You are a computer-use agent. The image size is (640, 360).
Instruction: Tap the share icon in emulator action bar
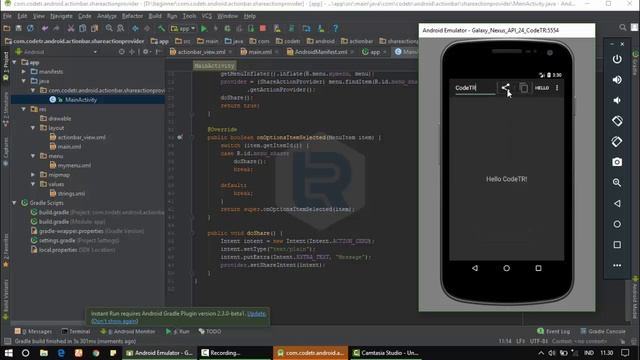coord(506,88)
